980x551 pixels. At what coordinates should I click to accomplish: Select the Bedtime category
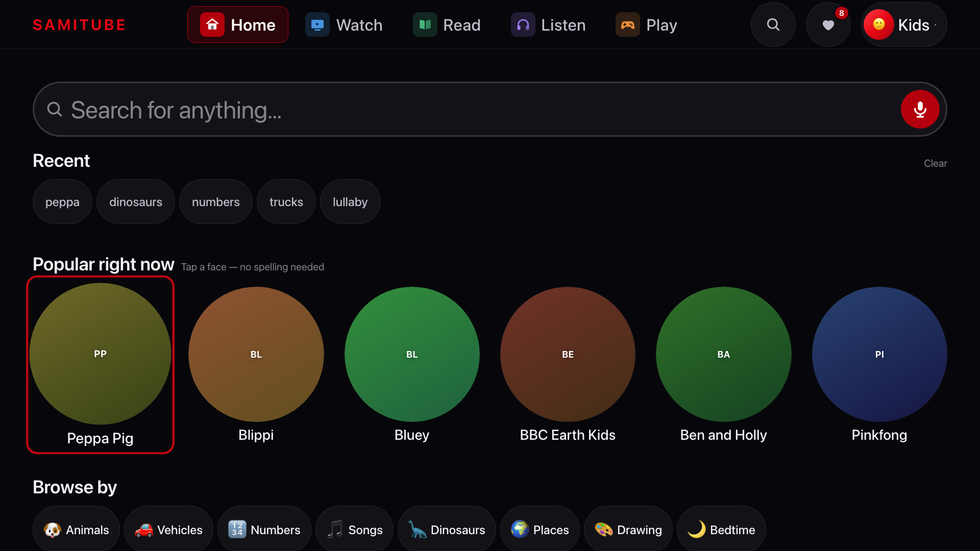[721, 530]
